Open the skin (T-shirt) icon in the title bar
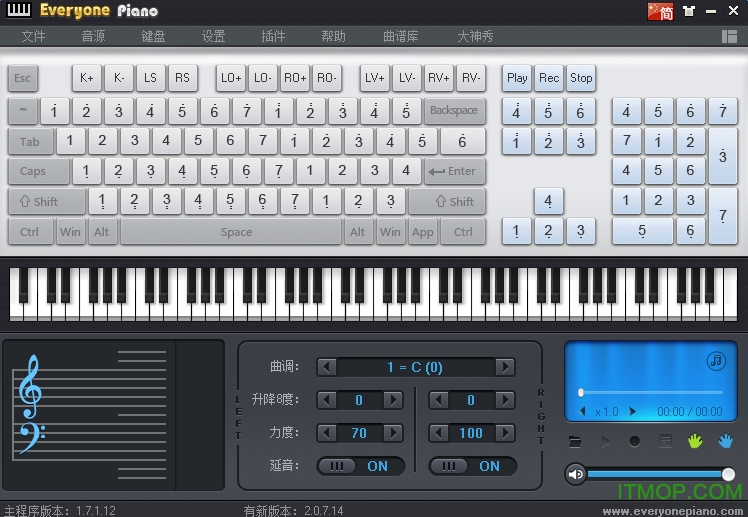Screen dimensions: 748x517 click(x=688, y=12)
